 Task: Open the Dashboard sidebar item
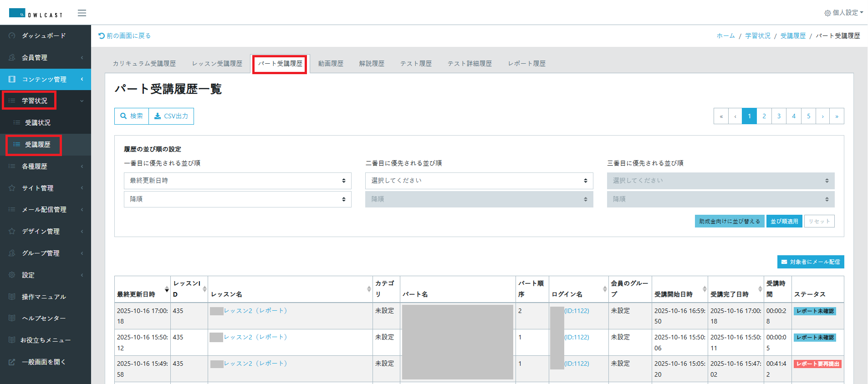point(44,35)
